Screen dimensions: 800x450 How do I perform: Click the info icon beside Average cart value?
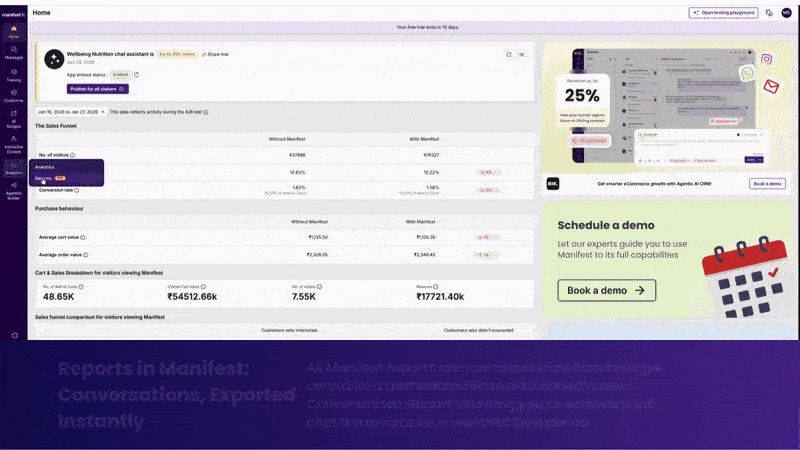coord(83,237)
